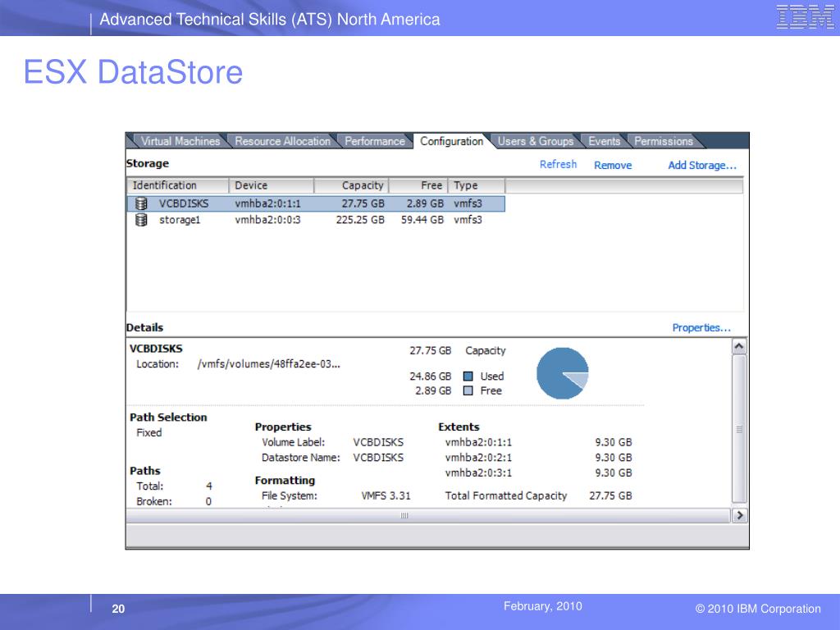Select the storage1 row name
This screenshot has height=630, width=840.
pyautogui.click(x=180, y=220)
